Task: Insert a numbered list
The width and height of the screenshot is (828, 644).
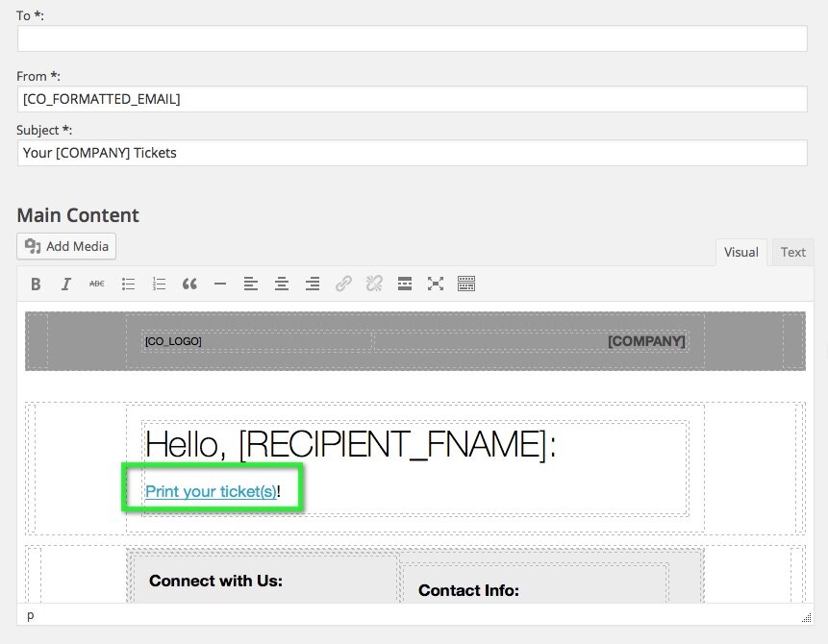Action: (159, 284)
